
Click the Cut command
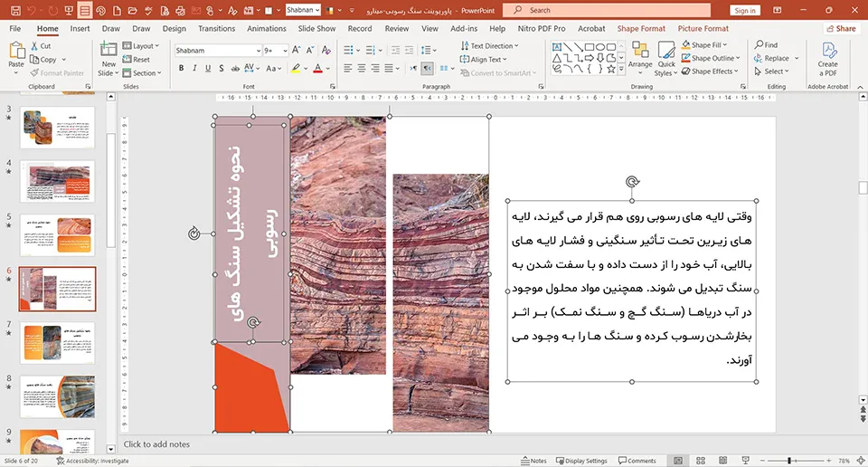[41, 46]
